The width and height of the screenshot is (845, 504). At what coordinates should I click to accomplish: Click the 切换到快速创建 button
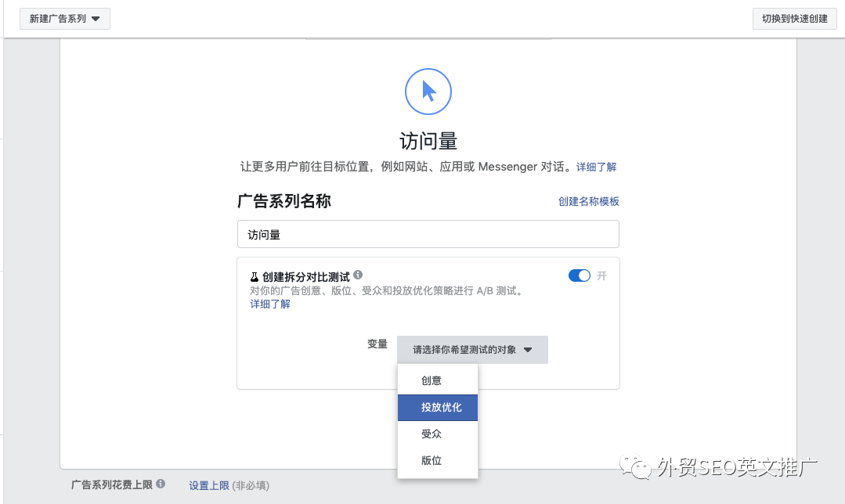point(794,18)
